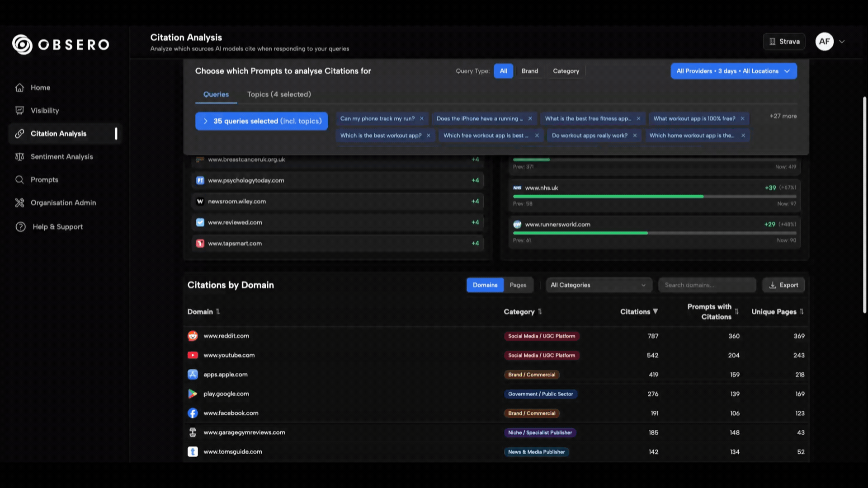Click the Prompts magnifier icon

click(x=19, y=180)
